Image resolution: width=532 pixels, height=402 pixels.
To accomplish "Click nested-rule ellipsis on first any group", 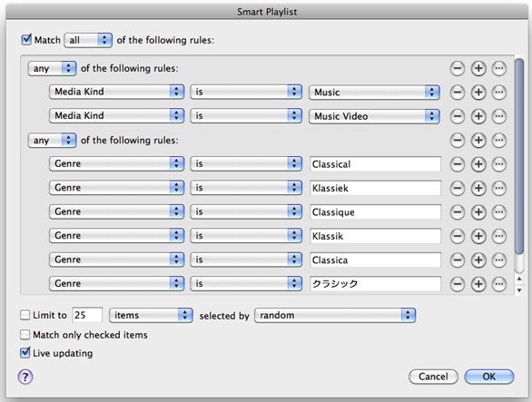I will [x=498, y=69].
